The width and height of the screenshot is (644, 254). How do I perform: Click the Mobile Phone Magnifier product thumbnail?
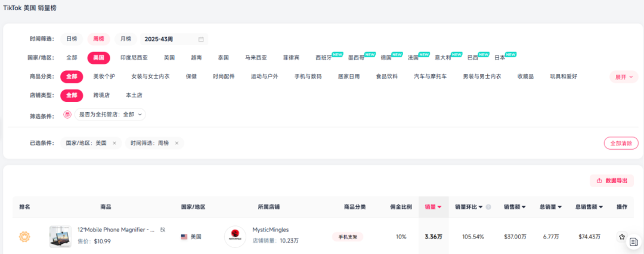tap(60, 237)
